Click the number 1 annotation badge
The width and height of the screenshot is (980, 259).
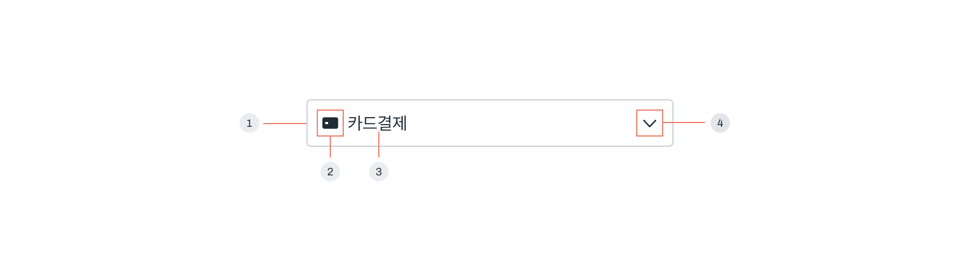coord(249,123)
